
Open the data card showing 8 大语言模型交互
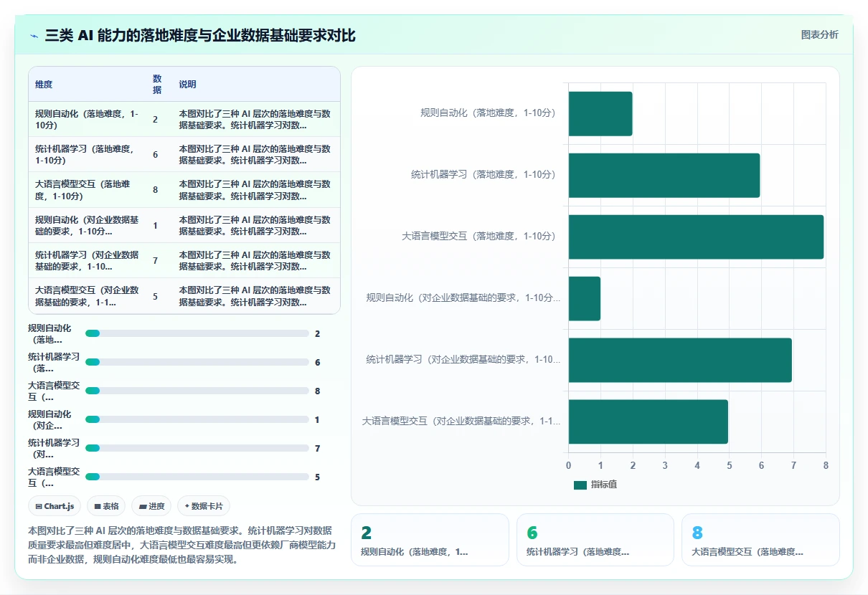pyautogui.click(x=760, y=540)
